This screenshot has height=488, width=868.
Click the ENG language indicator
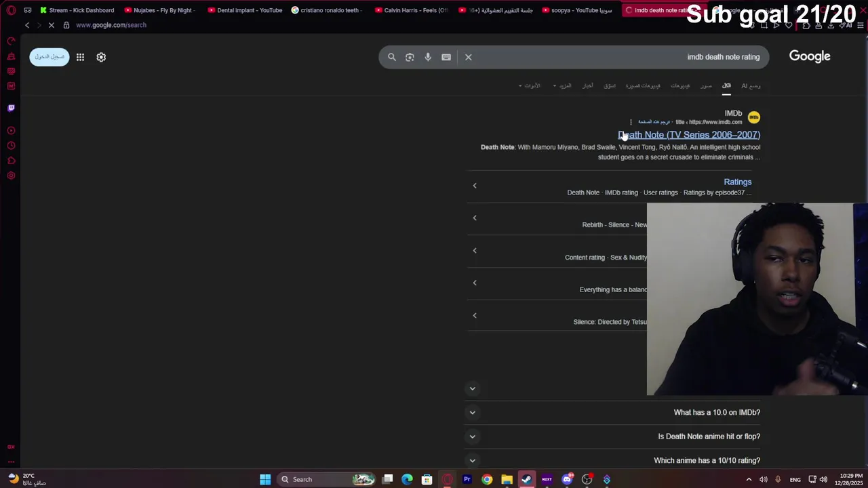795,479
